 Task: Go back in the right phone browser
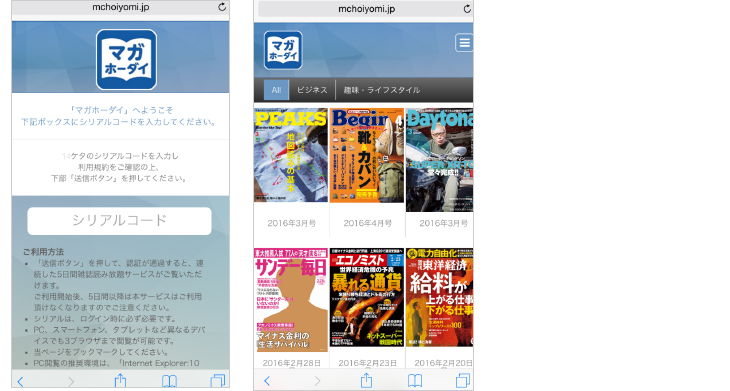(x=266, y=381)
